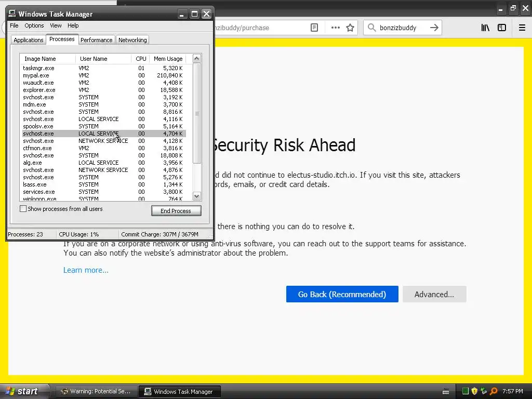
Task: Open the View menu in Task Manager
Action: click(x=56, y=25)
